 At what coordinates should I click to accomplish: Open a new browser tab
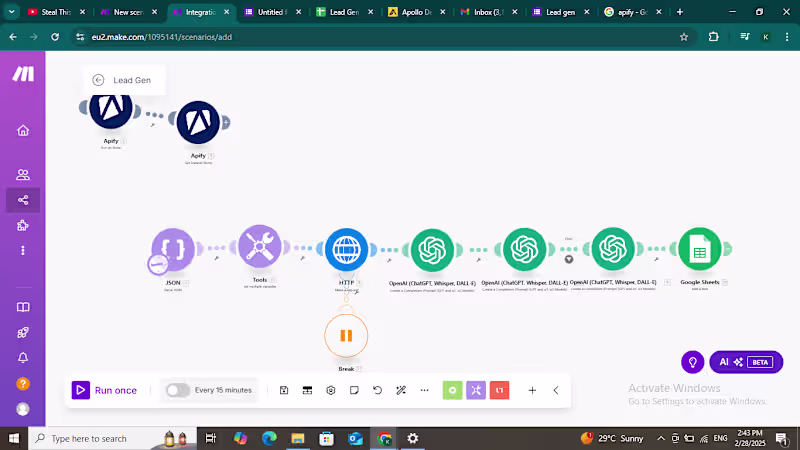pos(680,12)
